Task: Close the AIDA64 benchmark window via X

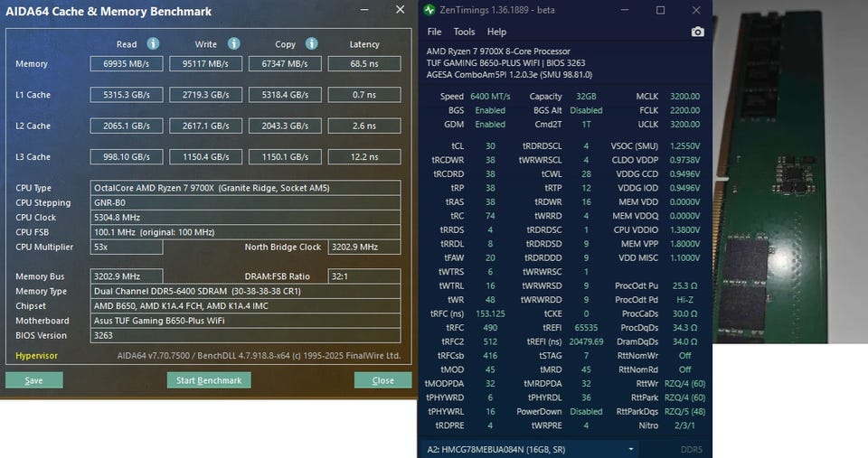Action: [x=401, y=9]
